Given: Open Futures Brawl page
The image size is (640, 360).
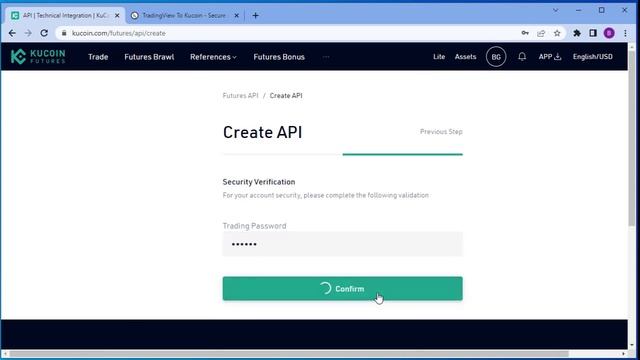Looking at the screenshot, I should [149, 57].
